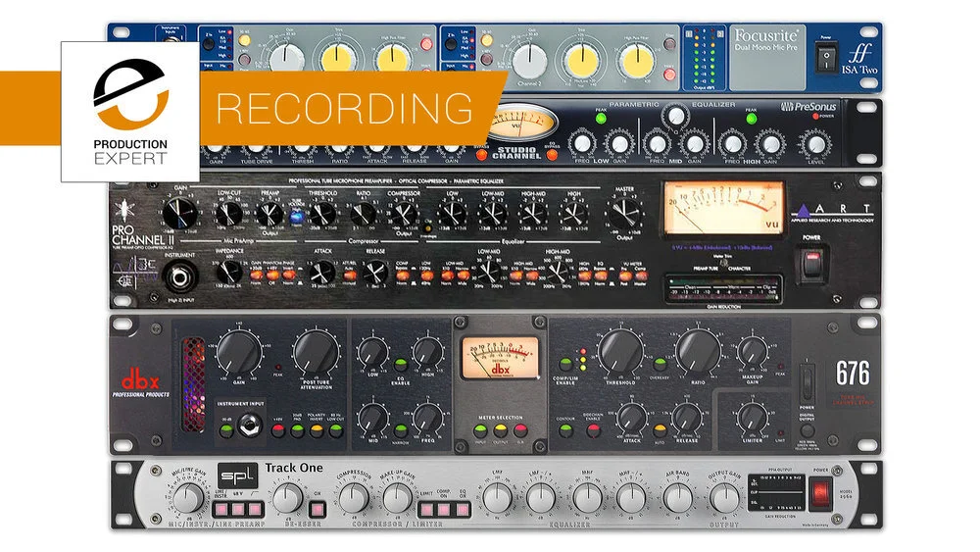
Task: Click the SPL Compression knob
Action: pos(354,498)
